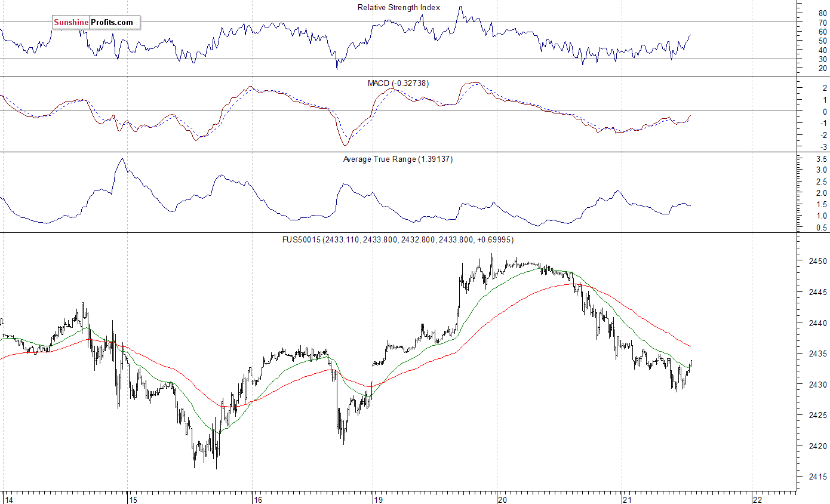Click the 2450 price level label
Viewport: 830px width, 504px height.
[x=817, y=262]
